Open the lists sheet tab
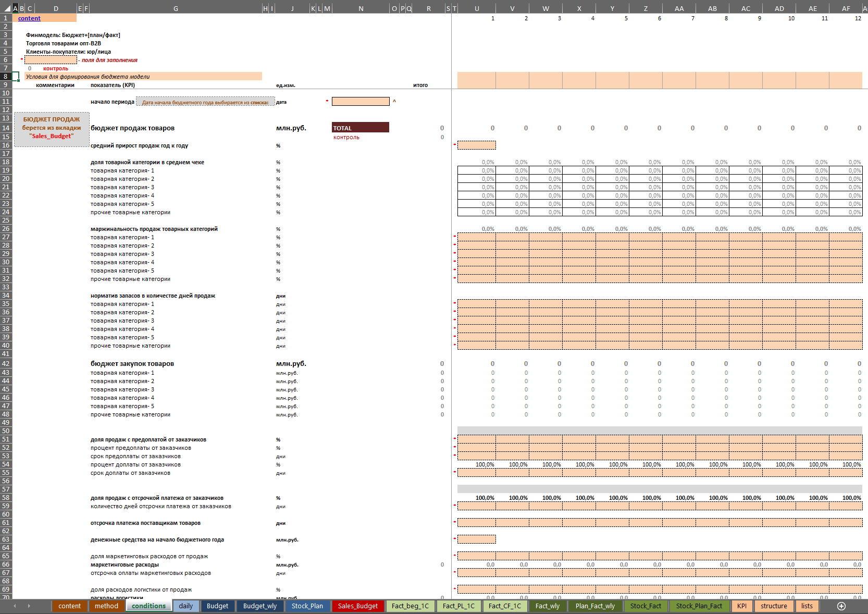868x614 pixels. click(x=807, y=606)
